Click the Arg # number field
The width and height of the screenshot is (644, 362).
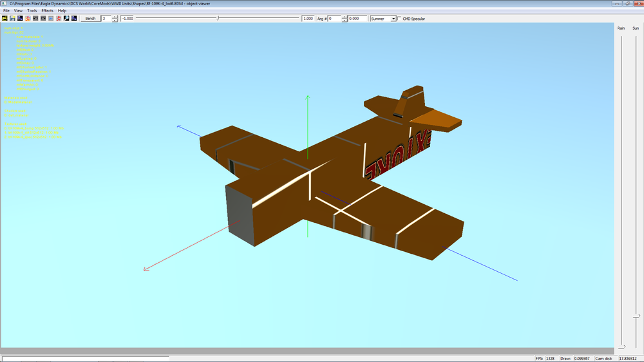click(x=334, y=19)
